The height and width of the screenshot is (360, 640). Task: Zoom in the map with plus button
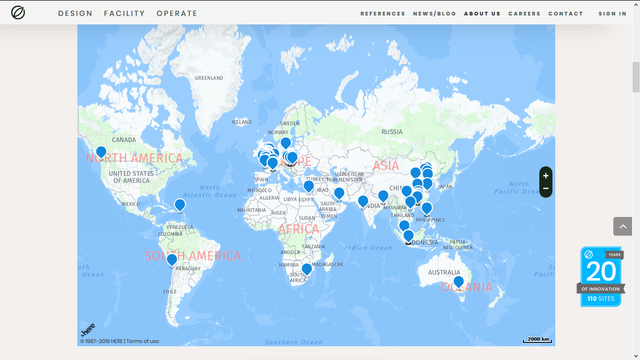click(545, 176)
